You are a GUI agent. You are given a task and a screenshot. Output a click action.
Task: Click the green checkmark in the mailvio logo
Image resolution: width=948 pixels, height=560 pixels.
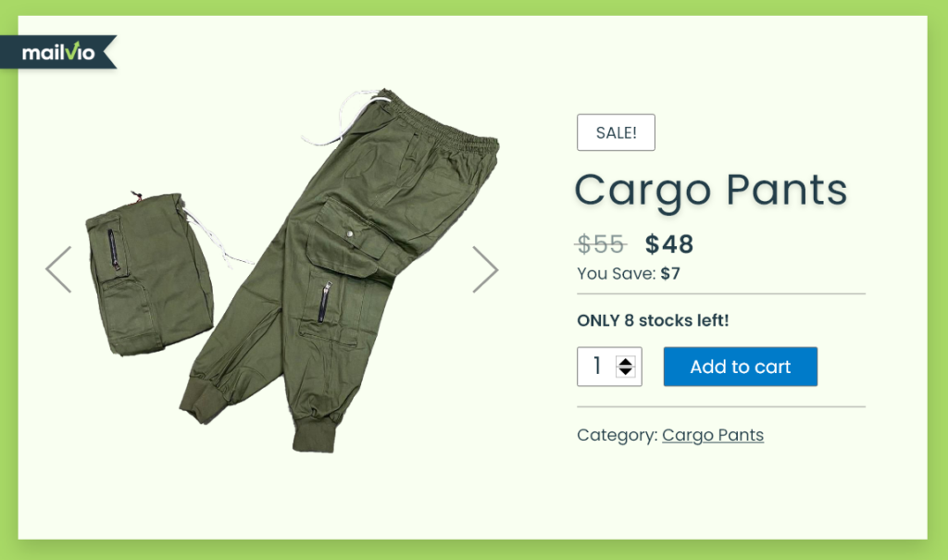pos(72,50)
